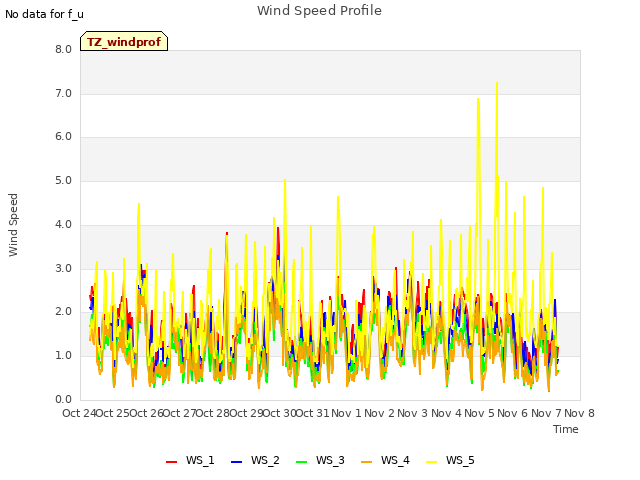Viewport: 640px width, 480px height.
Task: Click the Nov 6 x-axis date label
Action: pos(513,413)
